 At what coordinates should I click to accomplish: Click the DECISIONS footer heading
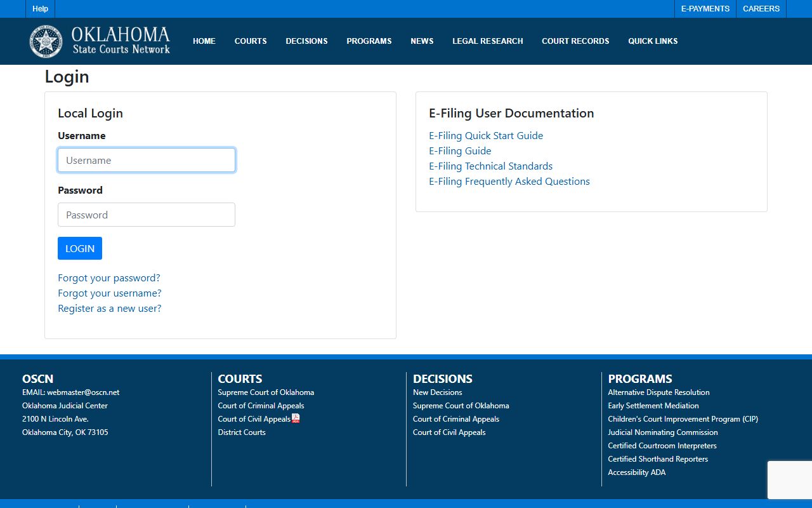[x=443, y=379]
